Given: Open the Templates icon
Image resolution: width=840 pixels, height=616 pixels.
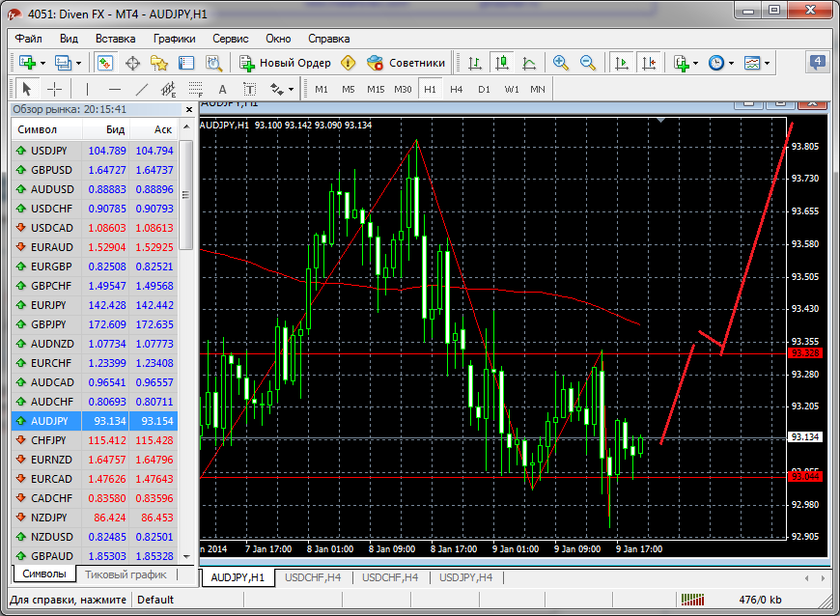Looking at the screenshot, I should pos(752,63).
